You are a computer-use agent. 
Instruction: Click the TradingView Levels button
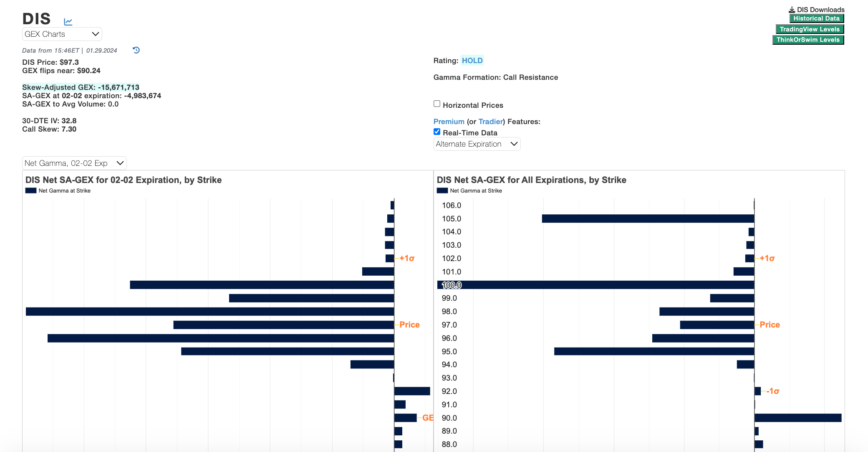(x=810, y=29)
